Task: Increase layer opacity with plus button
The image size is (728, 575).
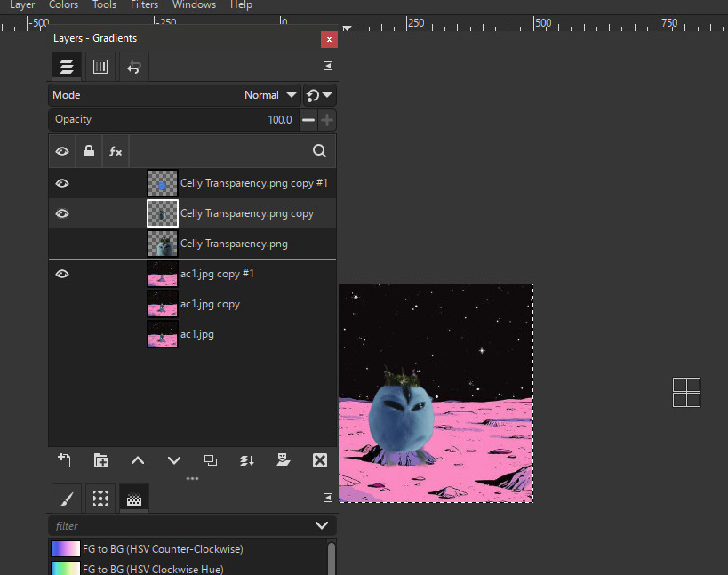Action: coord(327,120)
